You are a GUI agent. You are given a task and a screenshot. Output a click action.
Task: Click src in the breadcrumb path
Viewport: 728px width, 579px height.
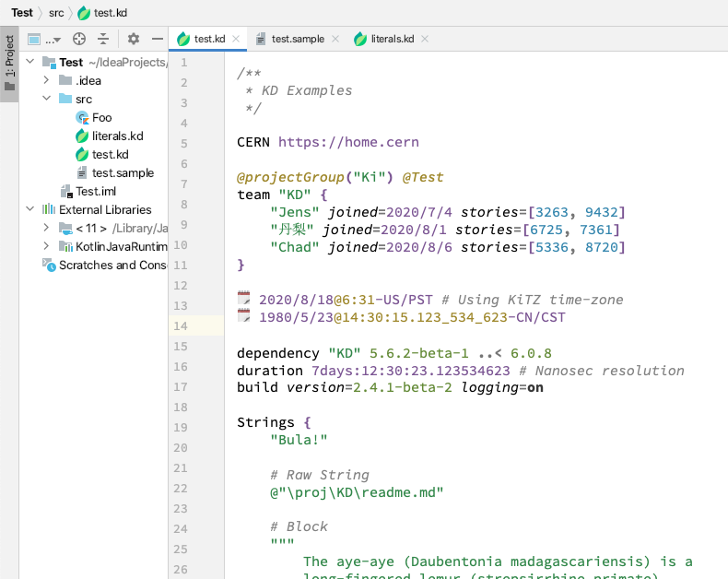56,13
